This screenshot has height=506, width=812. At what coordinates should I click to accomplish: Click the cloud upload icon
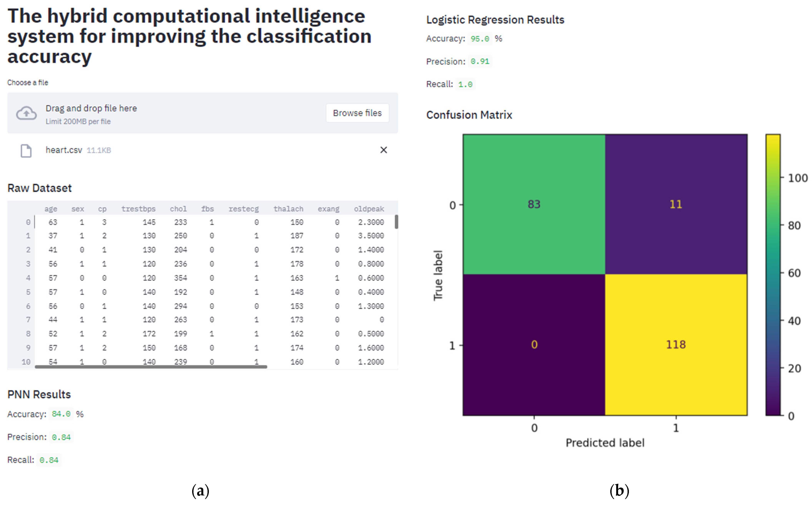(27, 113)
